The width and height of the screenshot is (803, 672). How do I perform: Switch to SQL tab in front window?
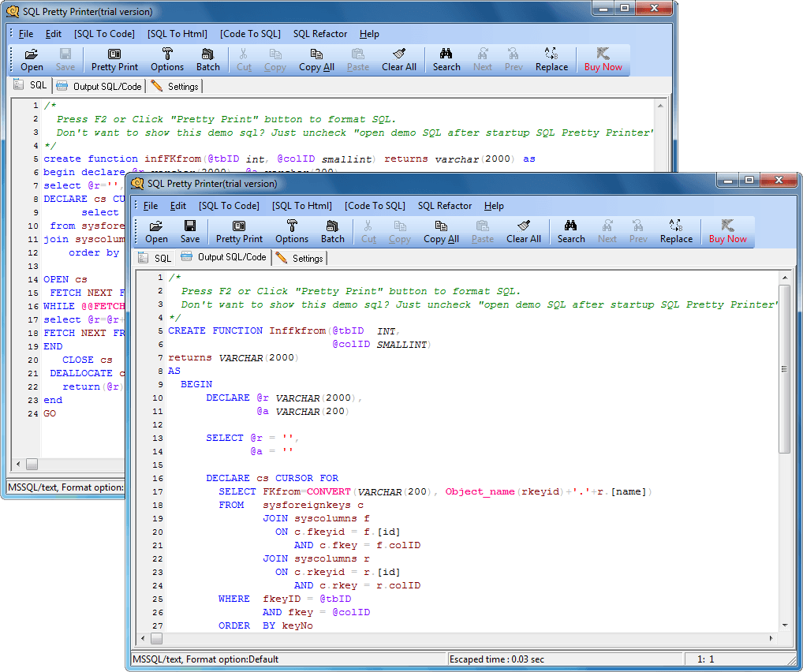tap(155, 258)
